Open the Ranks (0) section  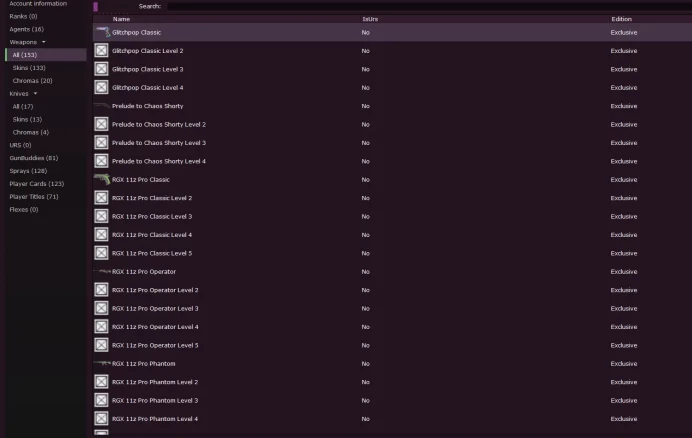[23, 16]
